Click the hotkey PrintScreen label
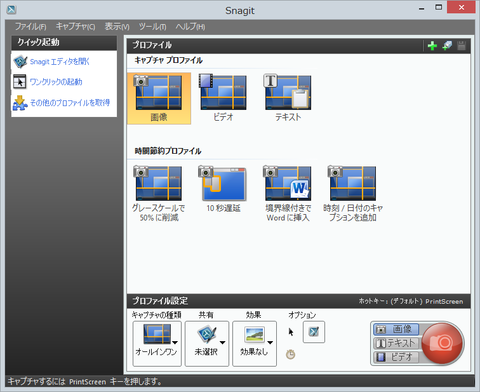Screen dimensions: 480x392 click(411, 301)
